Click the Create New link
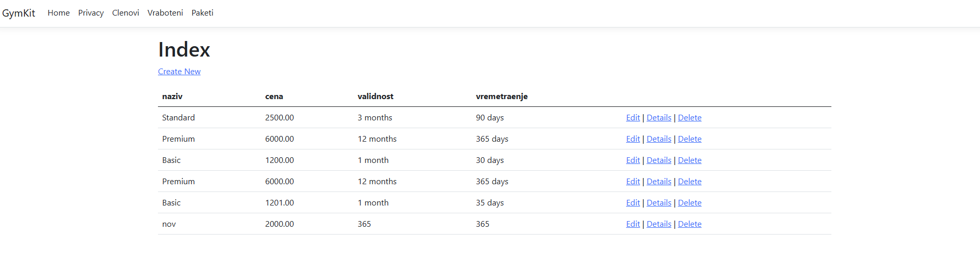 point(179,72)
